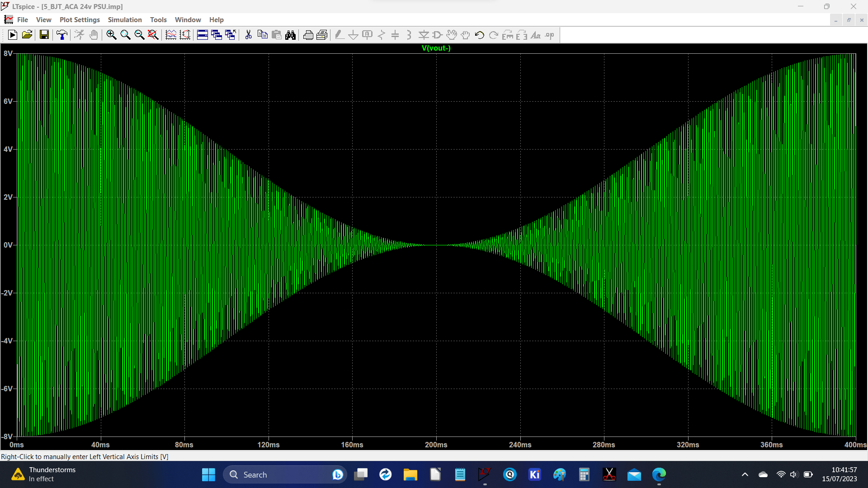Click the Windows Start button

(x=208, y=474)
